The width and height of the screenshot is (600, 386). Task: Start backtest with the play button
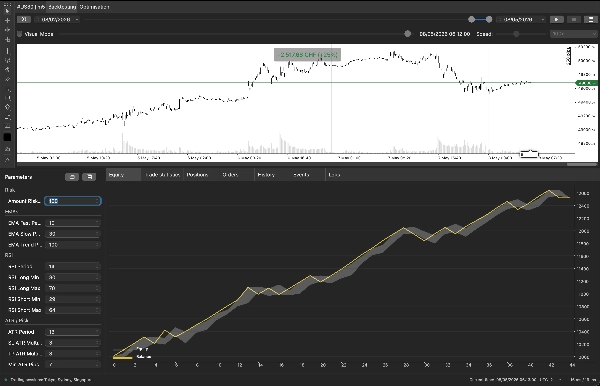[556, 19]
